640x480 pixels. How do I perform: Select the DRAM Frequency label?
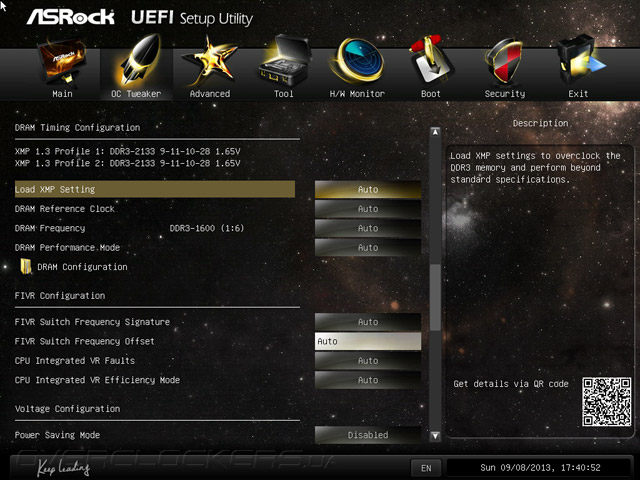tap(50, 228)
